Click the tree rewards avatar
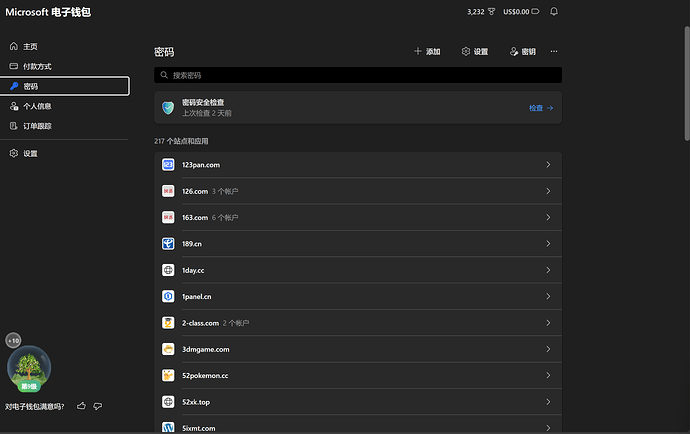Screen dimensions: 690x434 [29, 369]
